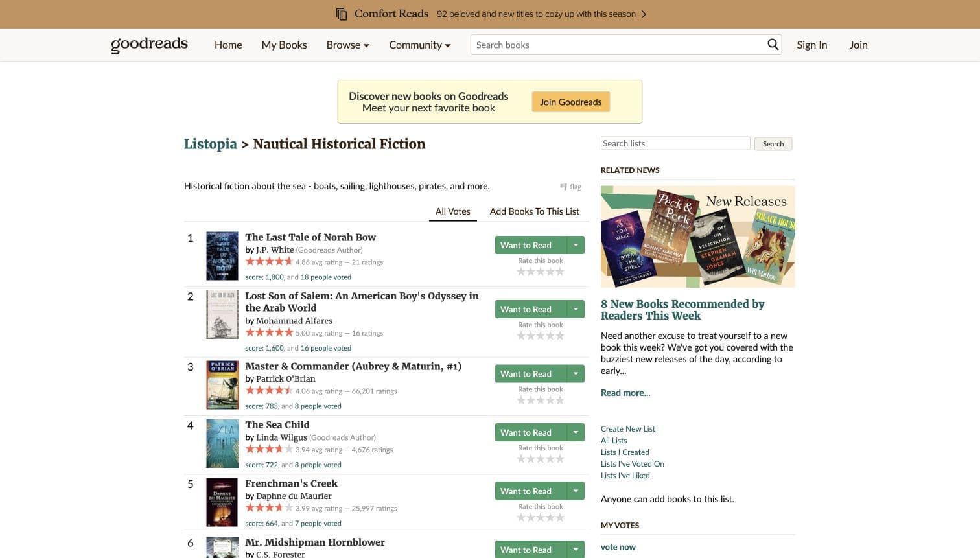980x558 pixels.
Task: Expand shelf dropdown for Frenchman's Creek
Action: tap(576, 491)
